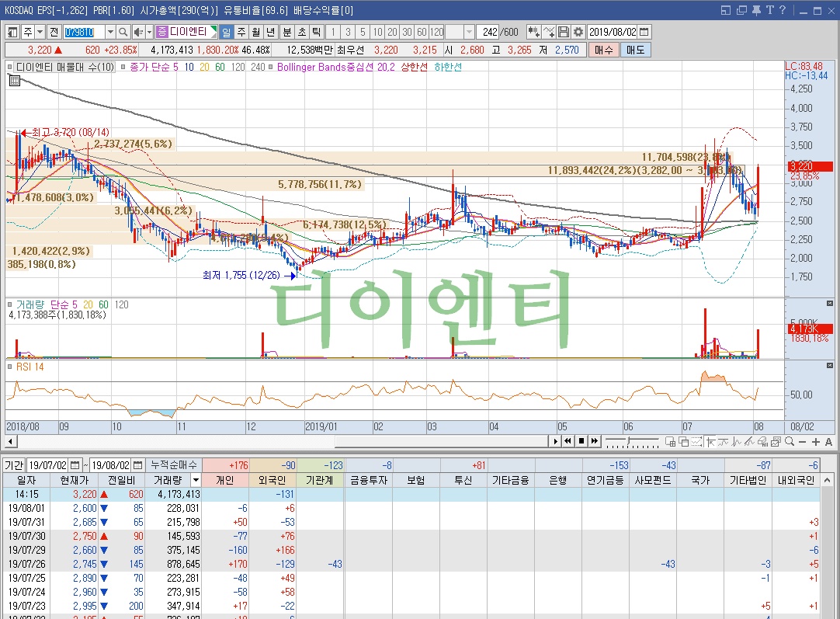
Task: Open the start date calendar 19/07/02
Action: (75, 465)
